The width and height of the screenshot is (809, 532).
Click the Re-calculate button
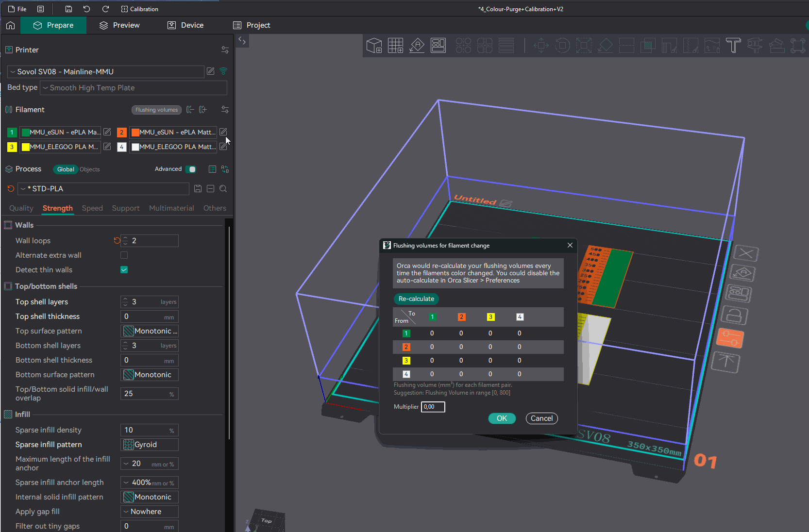point(416,299)
